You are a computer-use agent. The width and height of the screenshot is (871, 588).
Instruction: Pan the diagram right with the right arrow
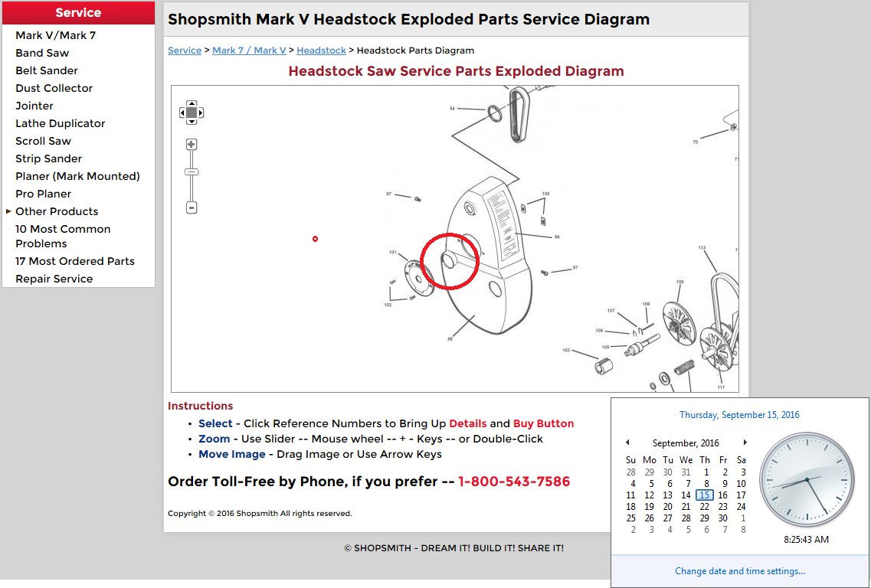click(x=201, y=113)
